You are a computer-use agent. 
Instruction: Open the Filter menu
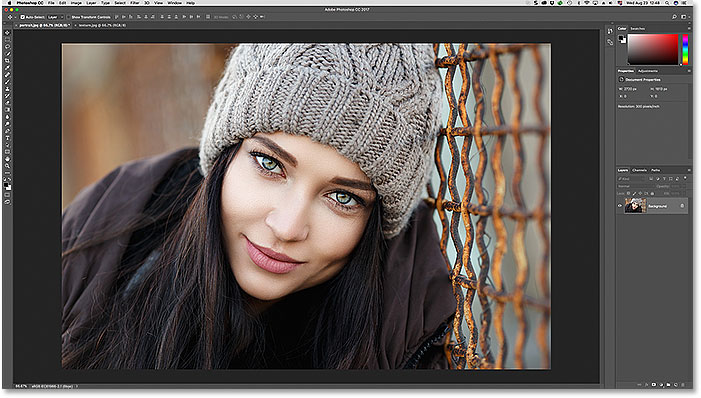point(135,3)
